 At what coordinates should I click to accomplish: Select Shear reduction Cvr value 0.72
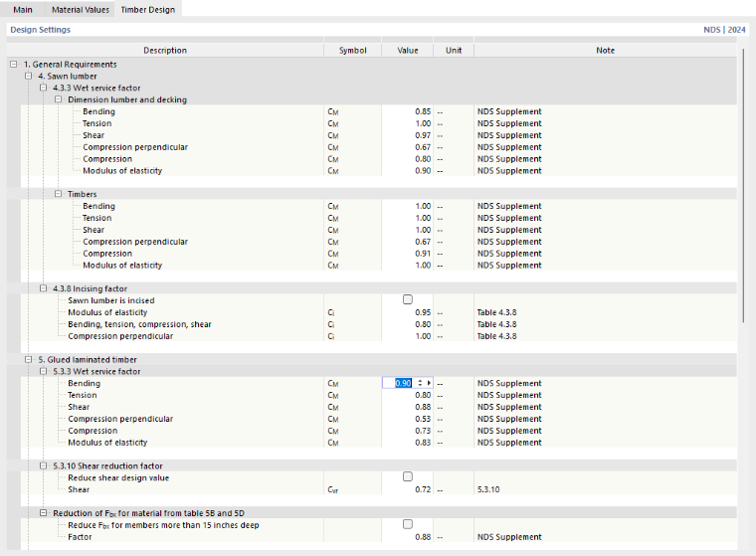pos(423,489)
